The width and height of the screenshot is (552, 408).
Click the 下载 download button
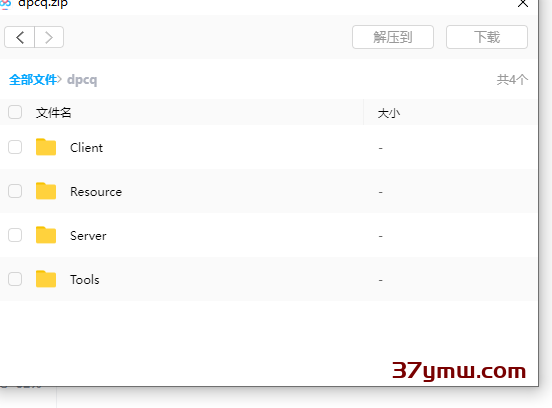[x=487, y=37]
